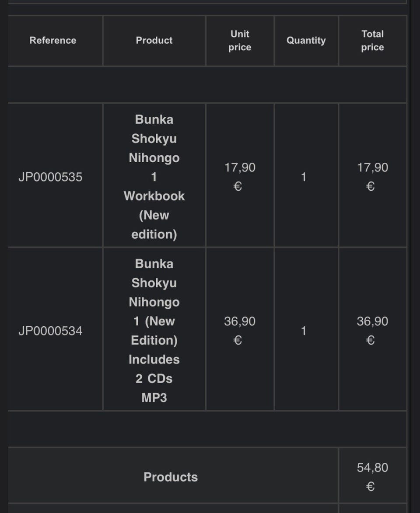
Task: Click the Total price column header
Action: coord(372,40)
